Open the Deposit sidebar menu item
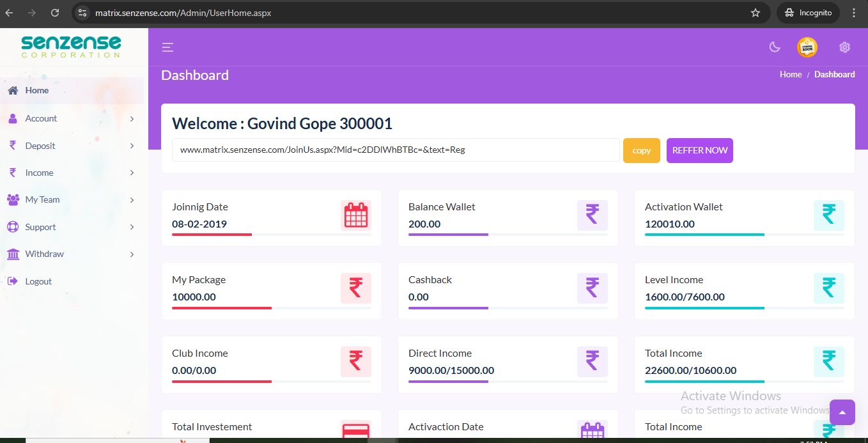This screenshot has height=443, width=868. pos(72,146)
